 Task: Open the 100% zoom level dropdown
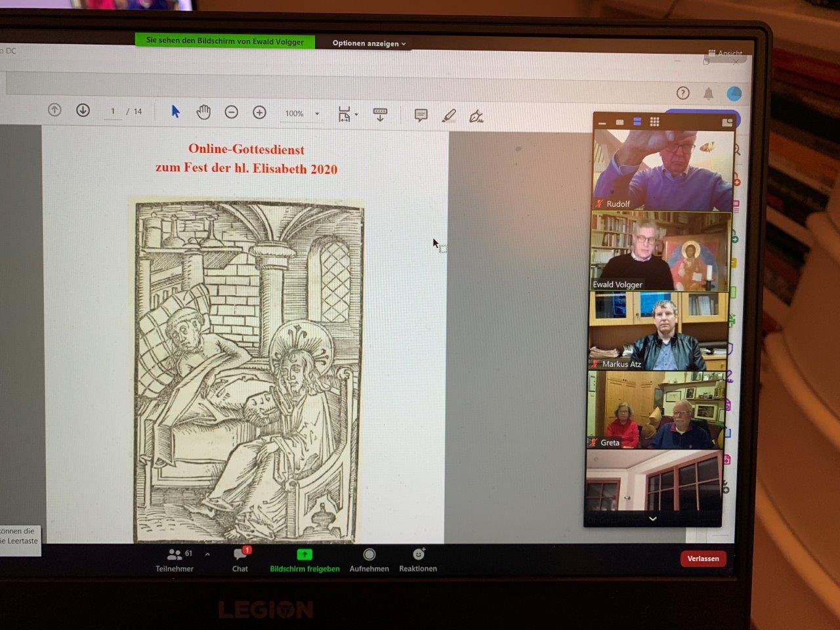[x=317, y=114]
